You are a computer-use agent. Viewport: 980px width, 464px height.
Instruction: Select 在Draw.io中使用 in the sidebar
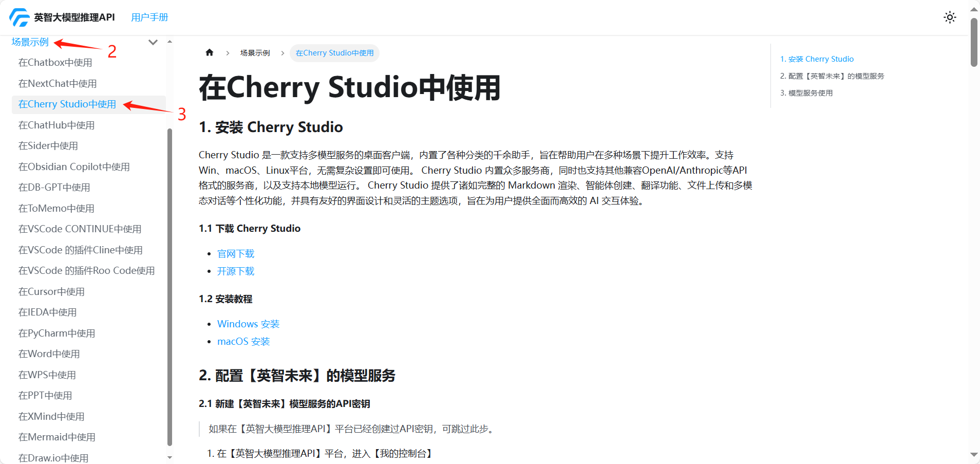point(53,458)
